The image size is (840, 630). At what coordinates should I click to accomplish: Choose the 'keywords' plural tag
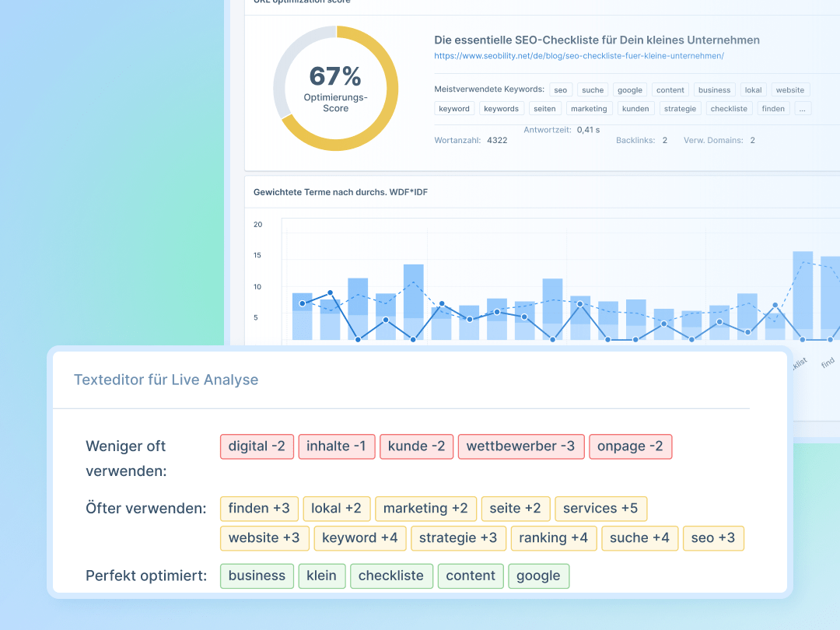tap(502, 109)
